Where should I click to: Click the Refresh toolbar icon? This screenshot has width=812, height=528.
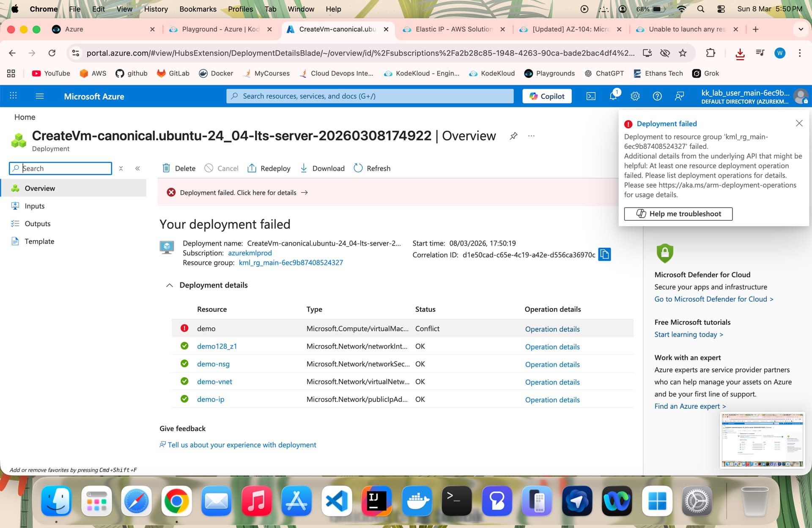tap(358, 168)
